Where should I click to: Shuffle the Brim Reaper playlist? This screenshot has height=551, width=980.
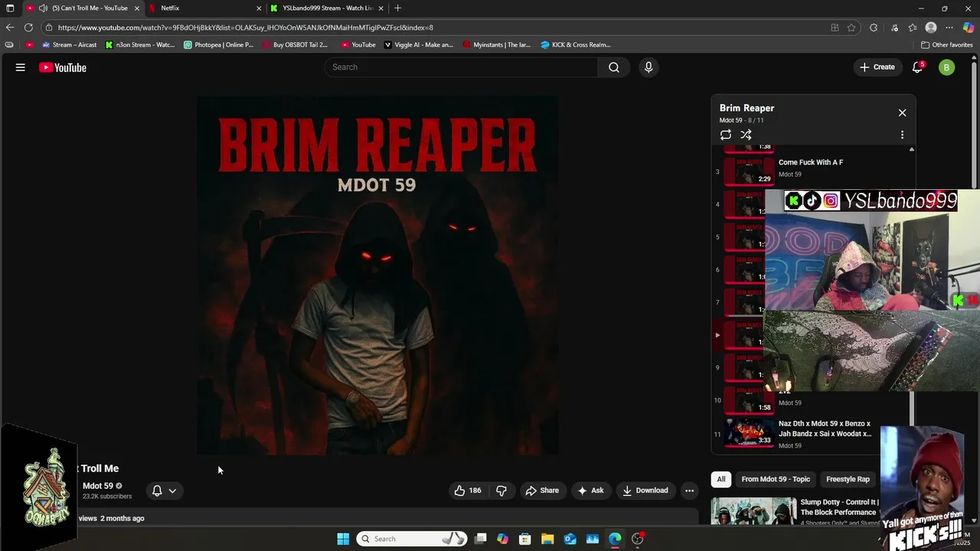coord(746,135)
